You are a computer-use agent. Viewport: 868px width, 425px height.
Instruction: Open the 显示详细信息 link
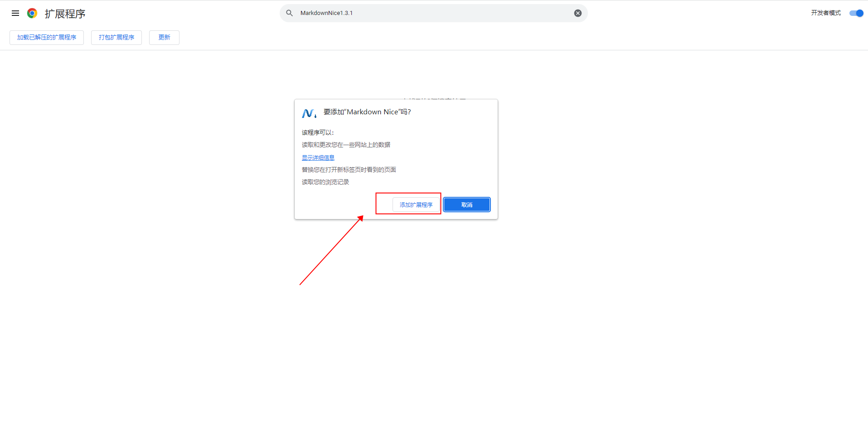pyautogui.click(x=318, y=157)
